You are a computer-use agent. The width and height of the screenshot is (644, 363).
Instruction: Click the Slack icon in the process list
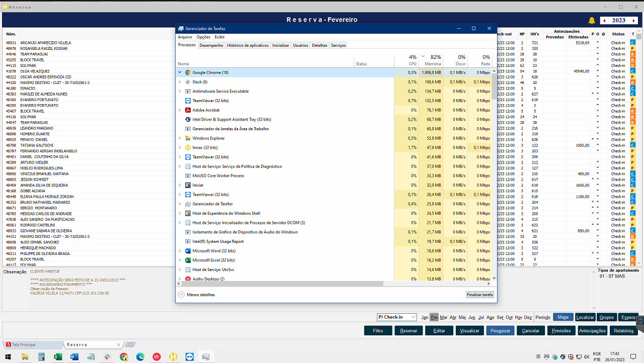[188, 82]
